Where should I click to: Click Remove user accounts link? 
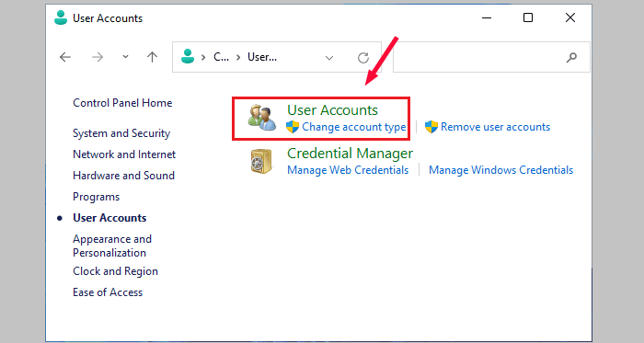pyautogui.click(x=495, y=127)
